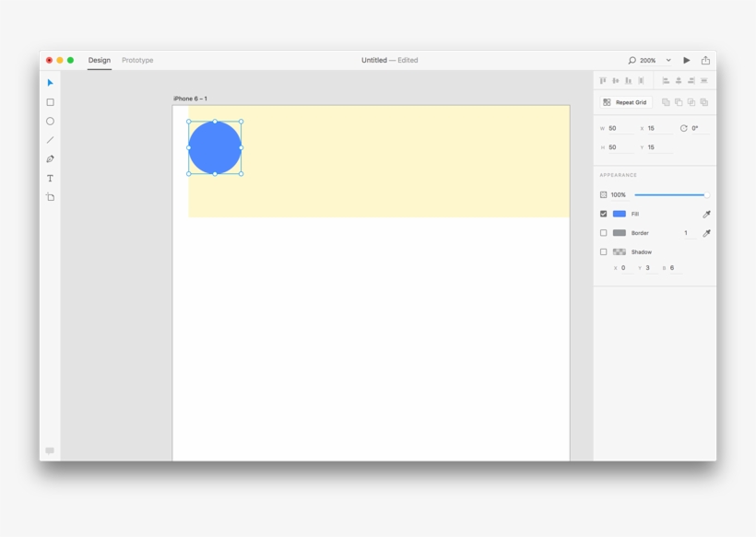Select the Text tool

(x=50, y=179)
